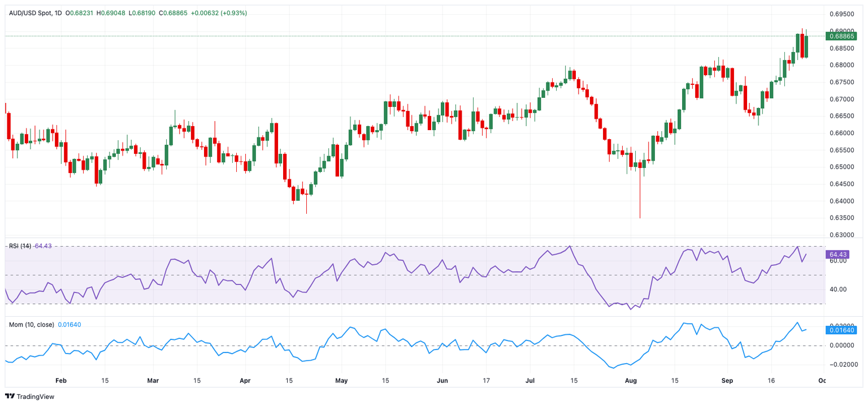Click the Mom (10, close) indicator label
The width and height of the screenshot is (868, 405).
(x=32, y=325)
